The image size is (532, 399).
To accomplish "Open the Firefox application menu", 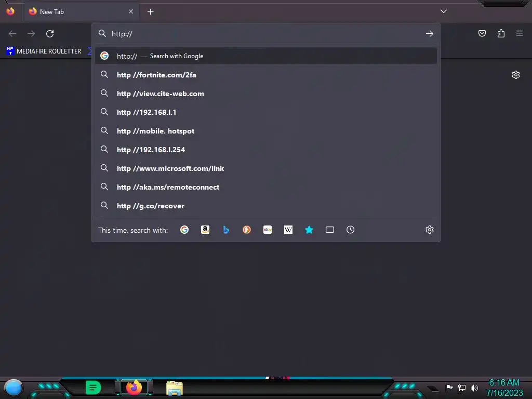I will [520, 33].
